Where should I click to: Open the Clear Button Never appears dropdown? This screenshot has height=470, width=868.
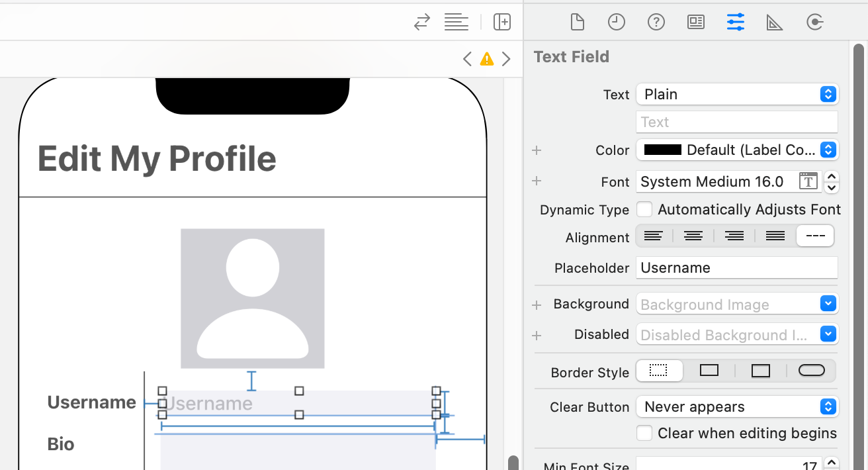[737, 406]
